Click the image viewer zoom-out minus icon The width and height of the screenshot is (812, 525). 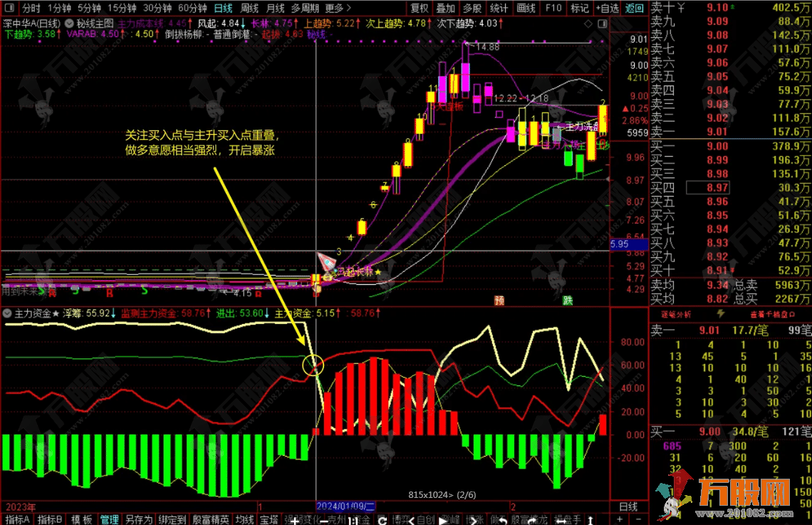(323, 520)
